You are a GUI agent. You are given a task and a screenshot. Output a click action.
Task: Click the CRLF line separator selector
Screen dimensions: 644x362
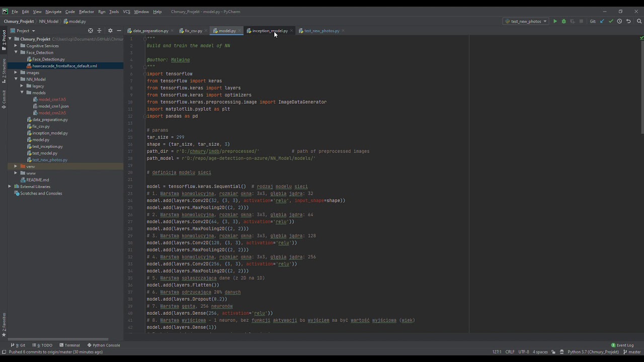(510, 352)
